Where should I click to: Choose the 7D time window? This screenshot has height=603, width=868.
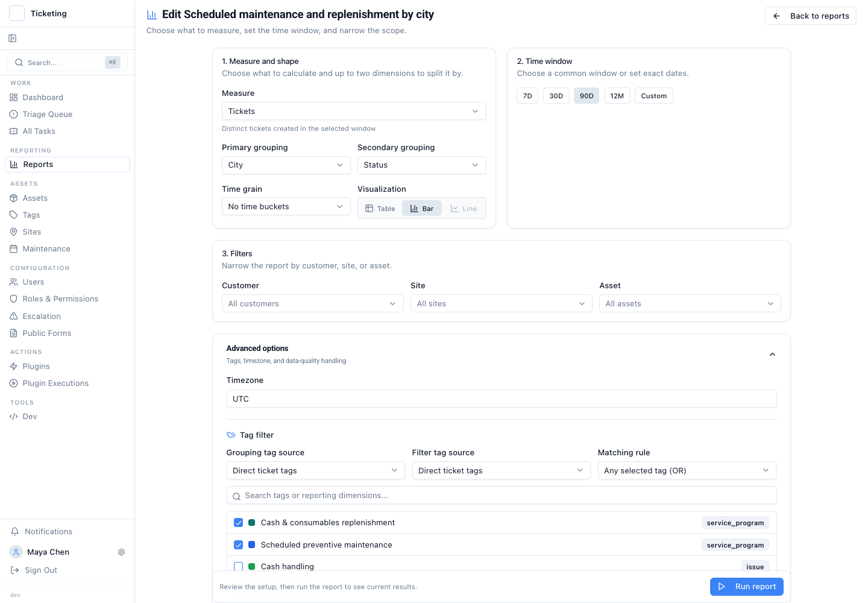[x=527, y=96]
